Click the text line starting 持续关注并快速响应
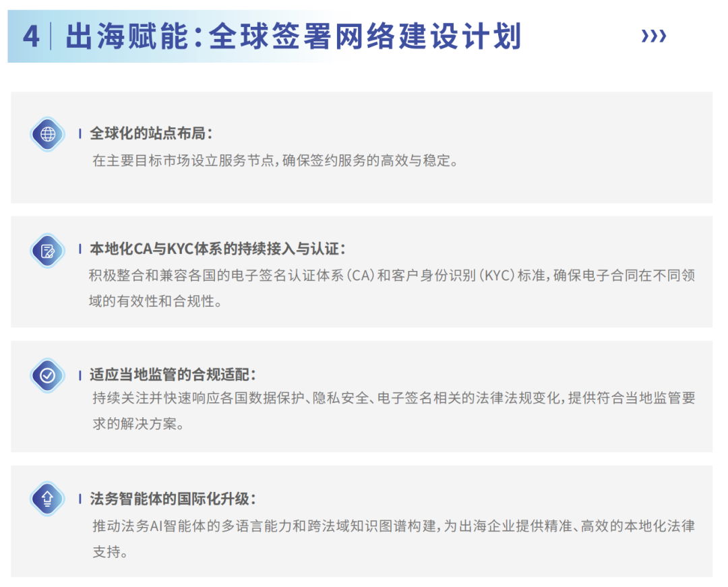 393,398
